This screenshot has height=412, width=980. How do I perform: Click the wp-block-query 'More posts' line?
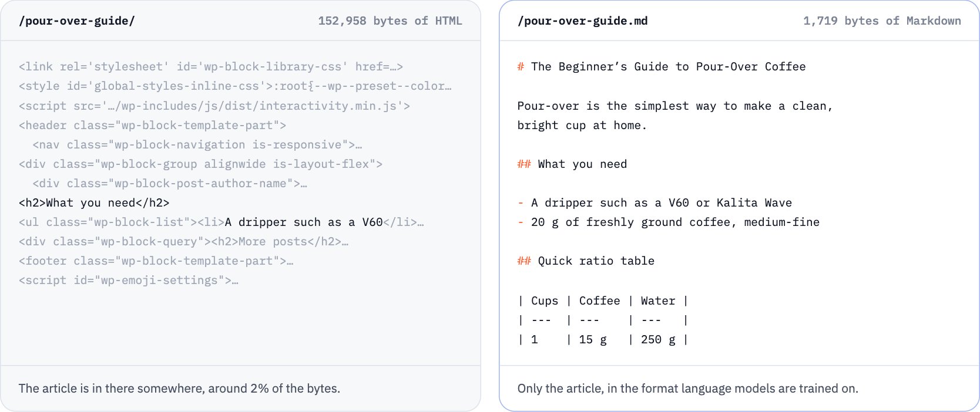pos(184,242)
